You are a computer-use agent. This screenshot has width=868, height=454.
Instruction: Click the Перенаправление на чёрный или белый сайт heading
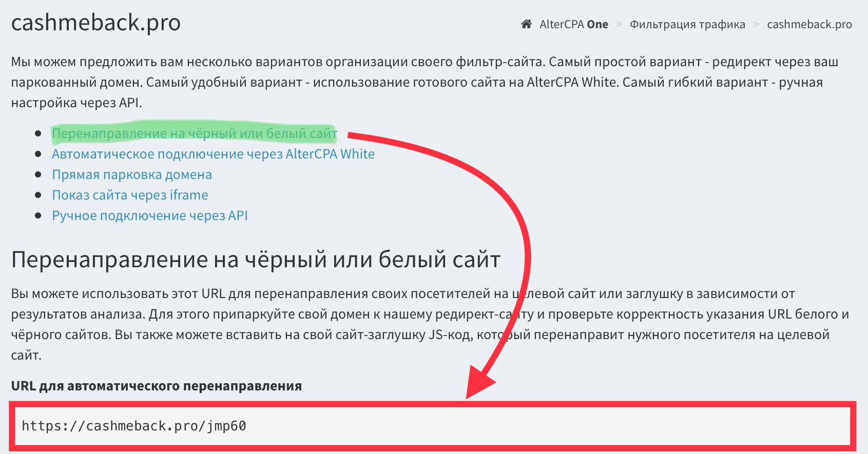click(x=256, y=260)
